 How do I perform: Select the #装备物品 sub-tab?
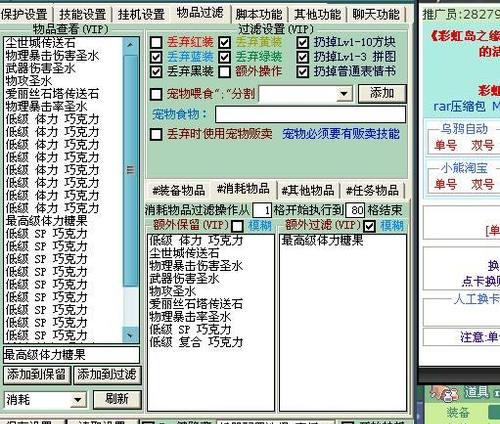click(x=179, y=191)
